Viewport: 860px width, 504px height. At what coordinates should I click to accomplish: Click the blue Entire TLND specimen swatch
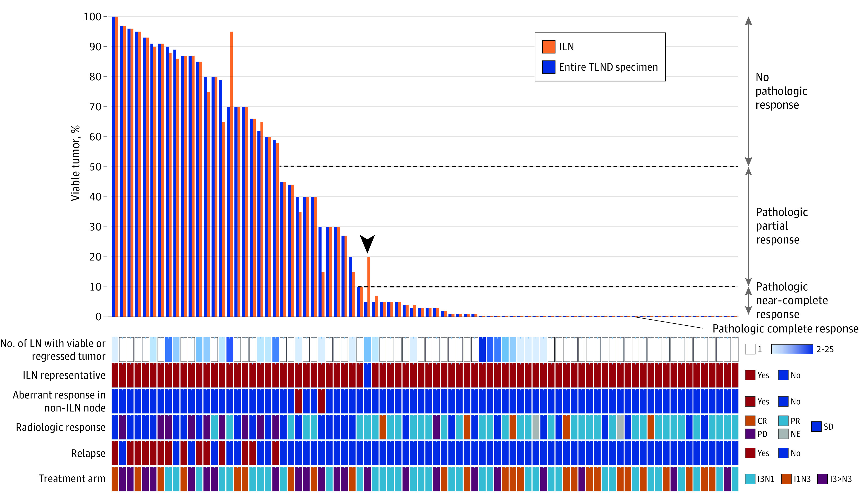coord(548,67)
